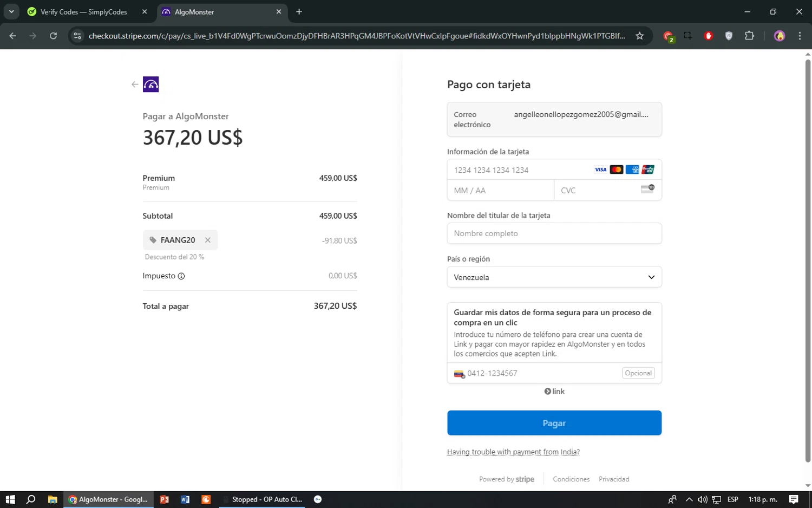Click the Venezuela flag in the phone field

pos(459,374)
